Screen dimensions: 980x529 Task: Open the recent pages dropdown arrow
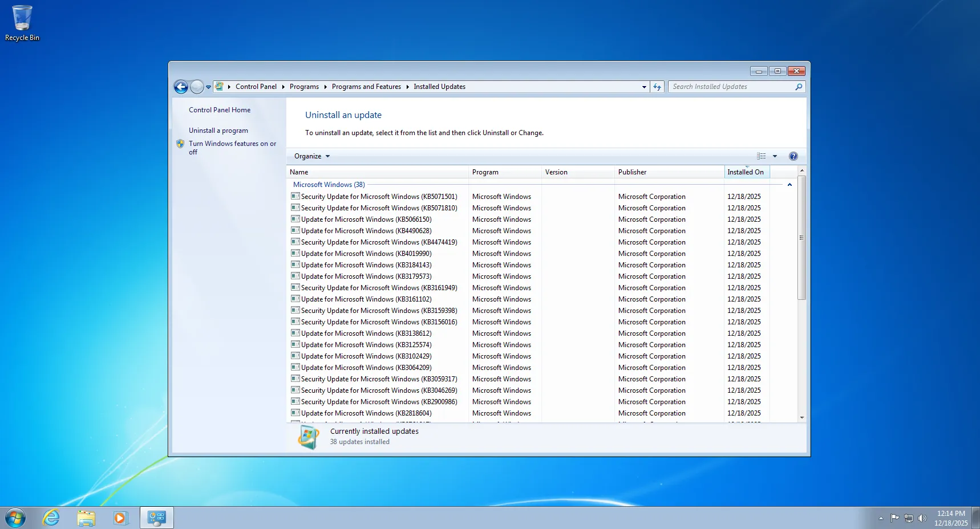(208, 87)
